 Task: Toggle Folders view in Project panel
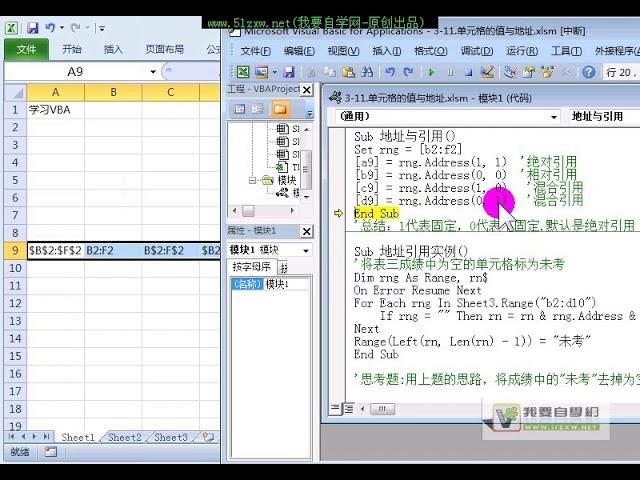281,108
